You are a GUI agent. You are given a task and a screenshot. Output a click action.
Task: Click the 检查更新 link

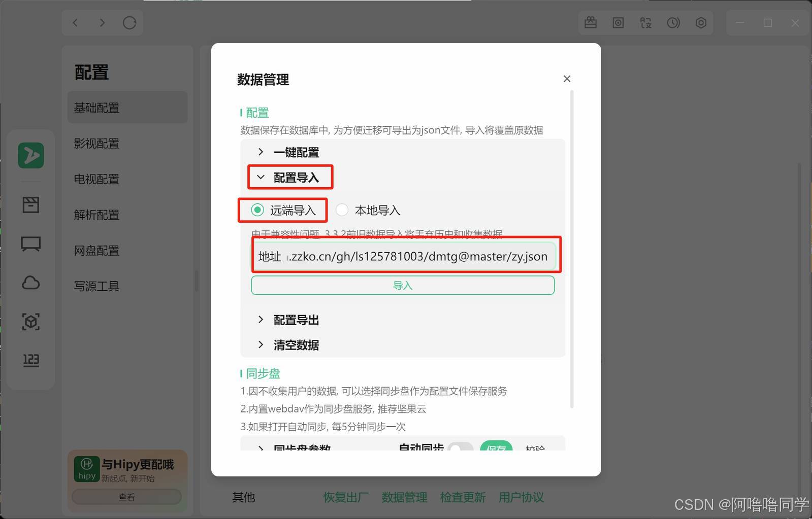pyautogui.click(x=463, y=497)
